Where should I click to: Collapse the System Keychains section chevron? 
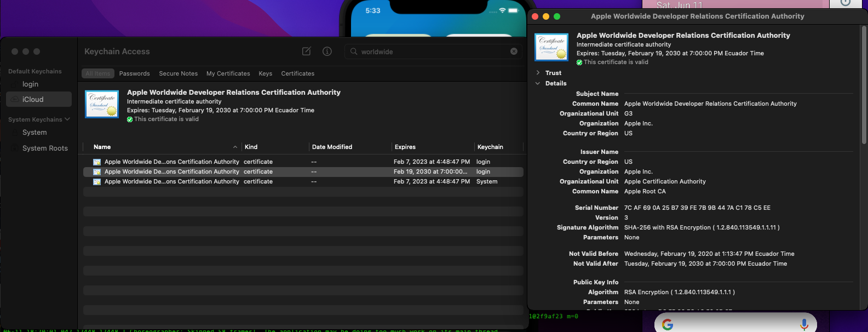click(x=67, y=119)
